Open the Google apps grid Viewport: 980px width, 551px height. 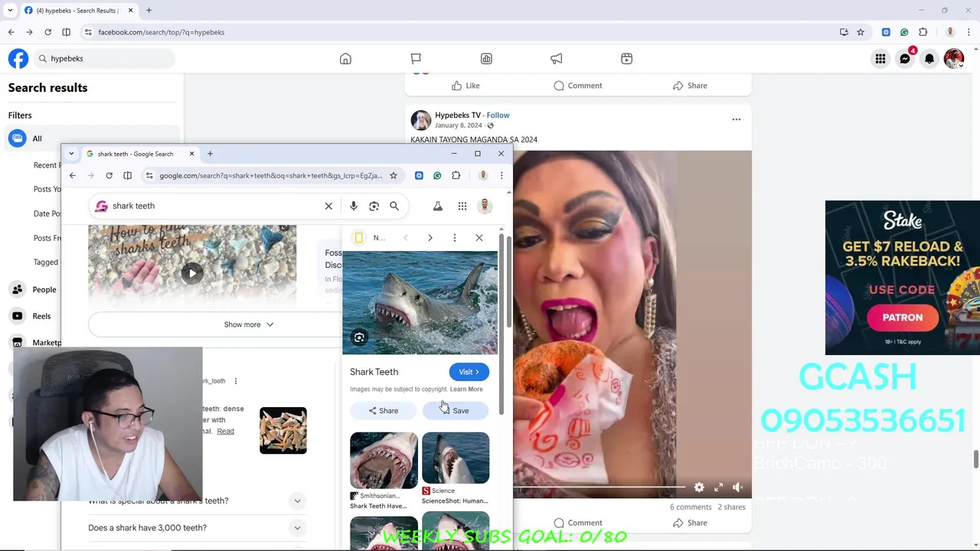462,206
